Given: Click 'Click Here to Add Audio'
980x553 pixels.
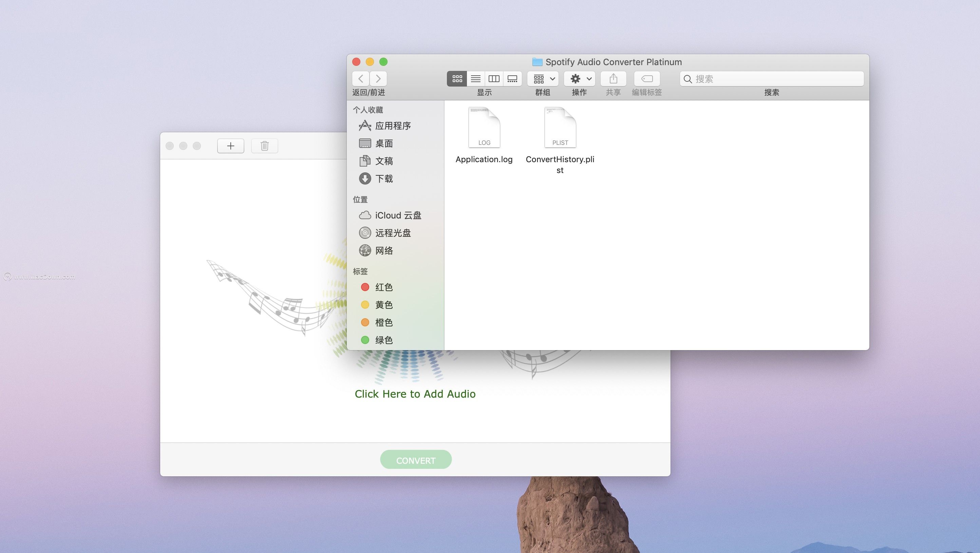Looking at the screenshot, I should point(415,394).
